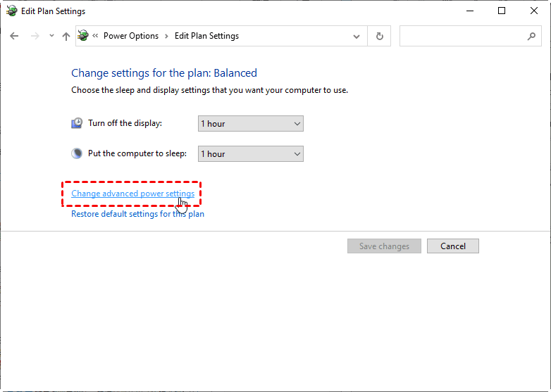
Task: Click the Forward navigation arrow
Action: [35, 36]
